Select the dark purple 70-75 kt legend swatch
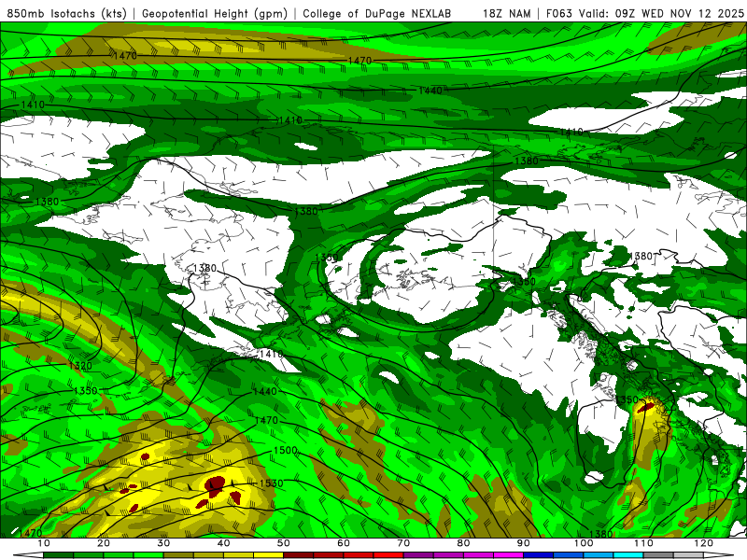Viewport: 747px width, 560px height. point(418,555)
